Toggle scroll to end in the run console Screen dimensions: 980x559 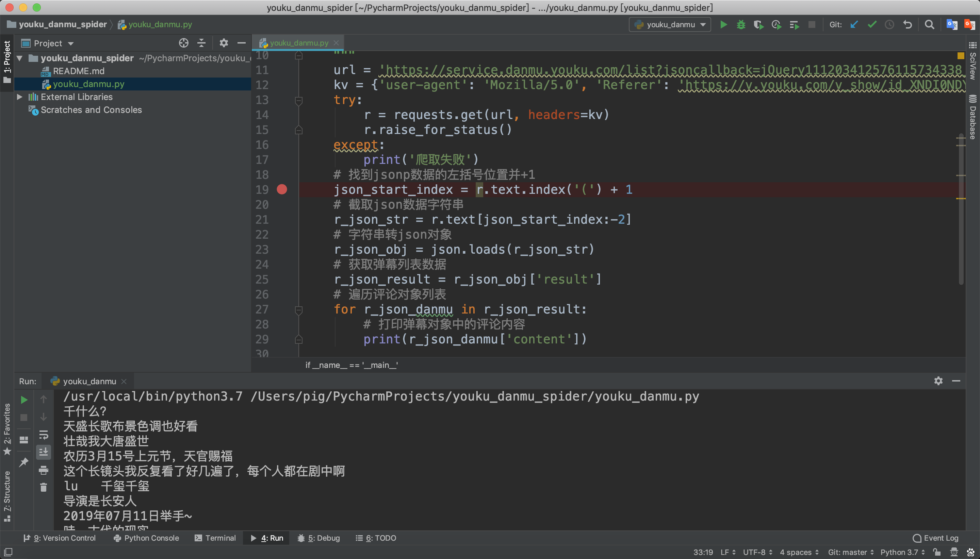(44, 452)
